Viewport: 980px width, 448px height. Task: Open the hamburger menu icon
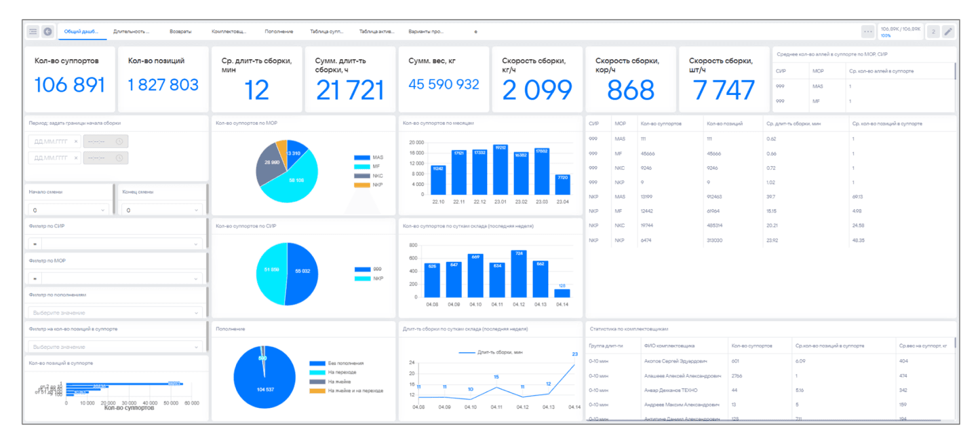coord(33,31)
